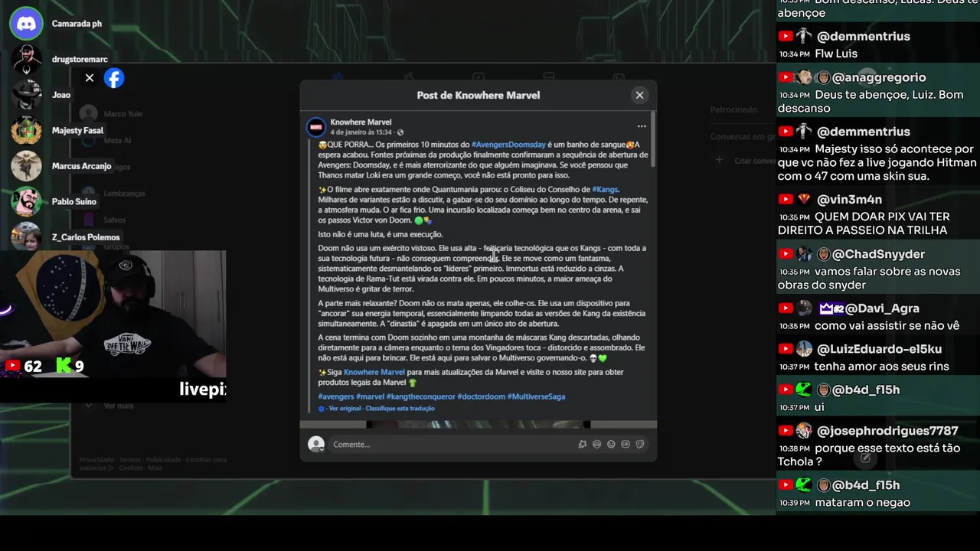This screenshot has height=551, width=980.
Task: Expand Ver mais in Facebook sidebar
Action: pos(110,406)
